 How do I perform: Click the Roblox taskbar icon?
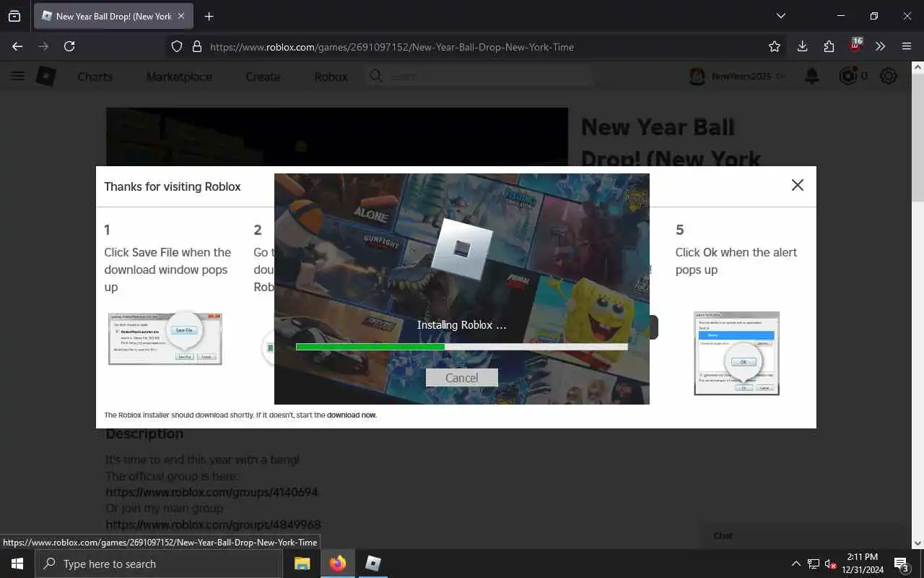(373, 564)
